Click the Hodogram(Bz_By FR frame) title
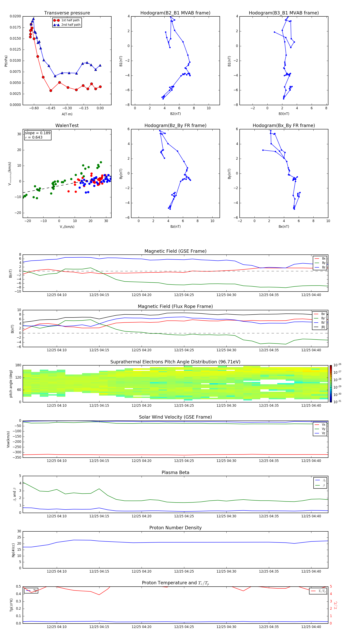The height and width of the screenshot is (644, 351). [175, 125]
